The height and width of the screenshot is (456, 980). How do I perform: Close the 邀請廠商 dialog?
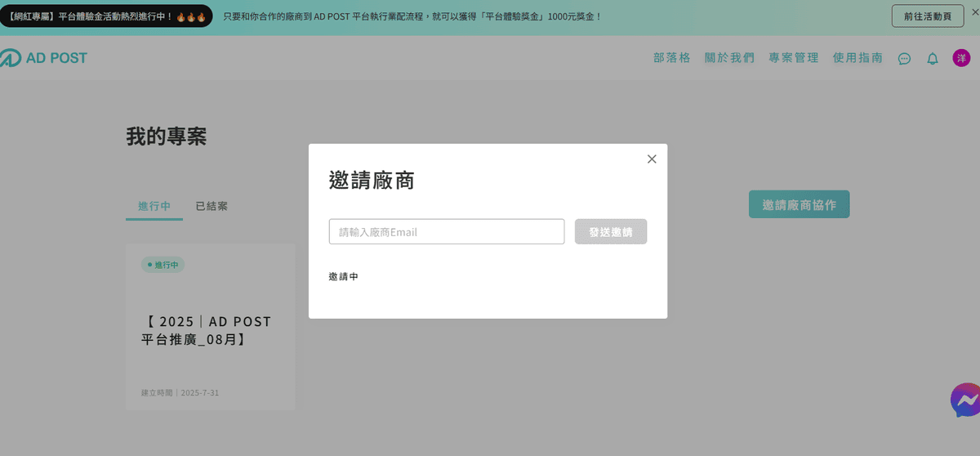tap(652, 159)
